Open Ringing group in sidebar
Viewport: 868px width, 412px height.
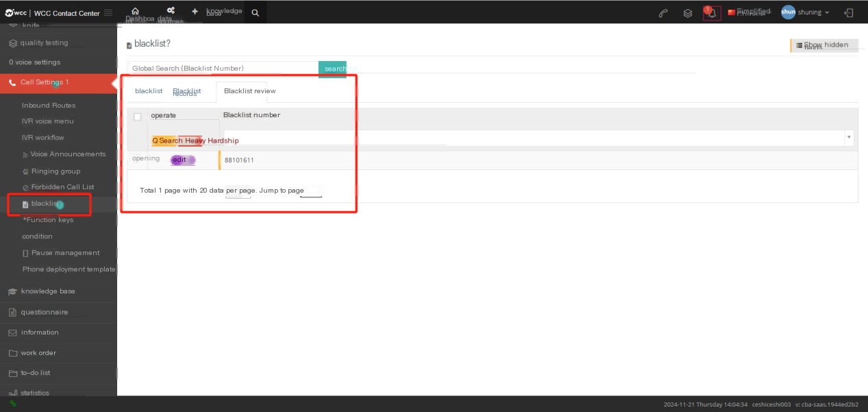pyautogui.click(x=51, y=171)
